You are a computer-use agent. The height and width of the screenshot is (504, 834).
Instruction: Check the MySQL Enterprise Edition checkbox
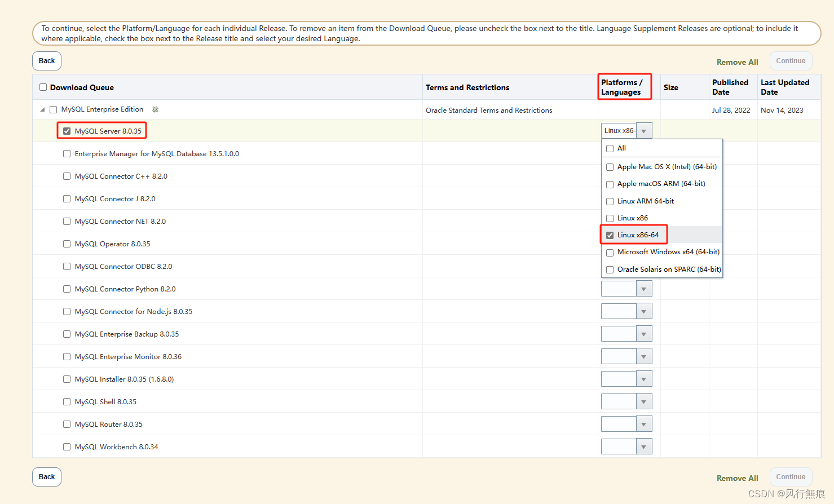point(54,109)
